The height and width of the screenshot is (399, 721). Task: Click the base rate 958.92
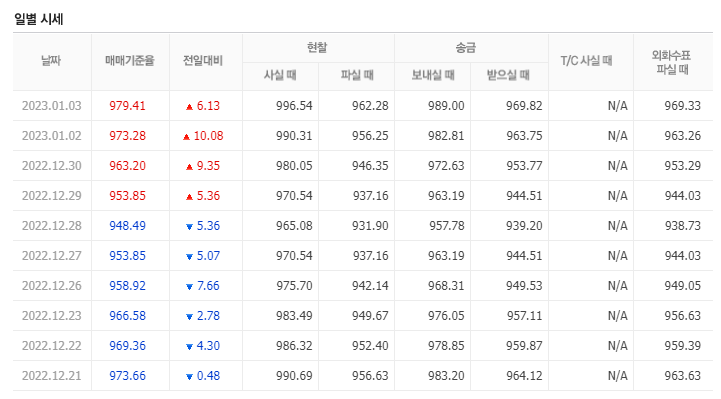tap(127, 285)
